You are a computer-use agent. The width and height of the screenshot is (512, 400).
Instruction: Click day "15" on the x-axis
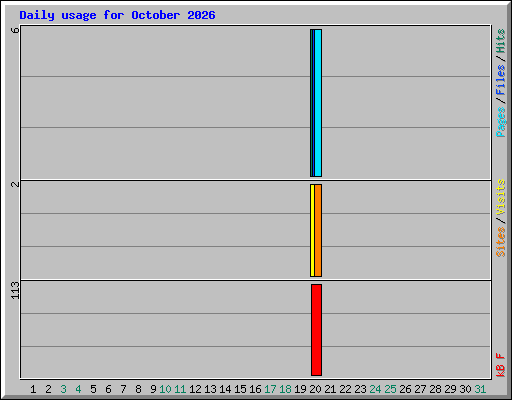(x=240, y=389)
